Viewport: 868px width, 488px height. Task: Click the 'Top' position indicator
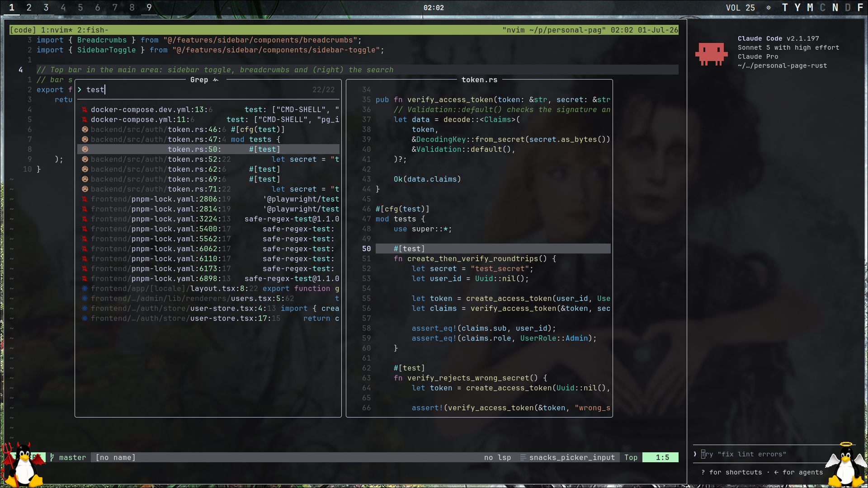[631, 458]
